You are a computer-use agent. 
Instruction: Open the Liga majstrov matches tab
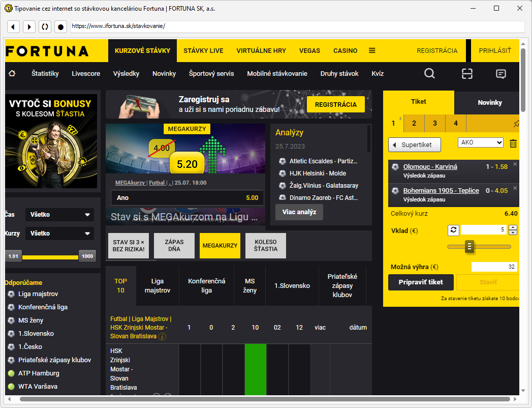(158, 286)
